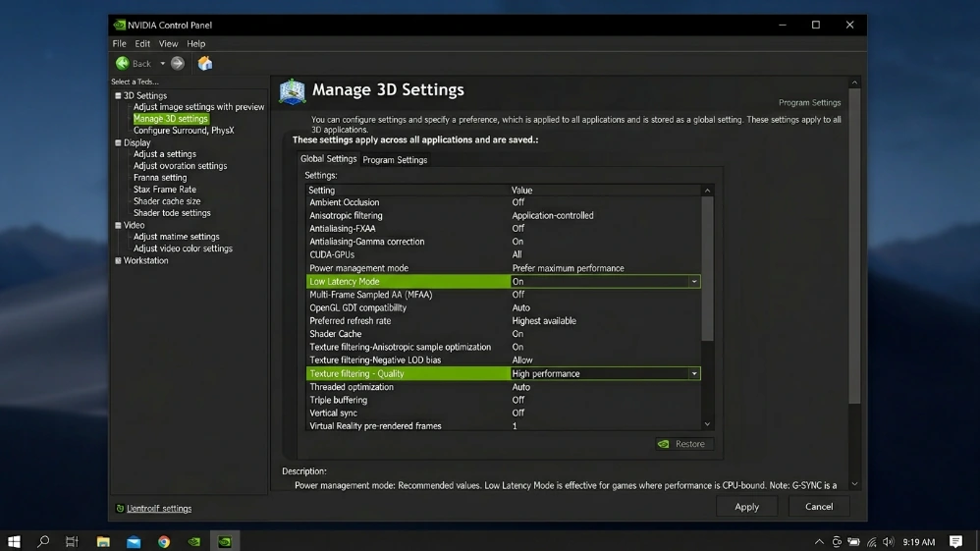The image size is (980, 551).
Task: Launch Google Chrome from taskbar
Action: 164,541
